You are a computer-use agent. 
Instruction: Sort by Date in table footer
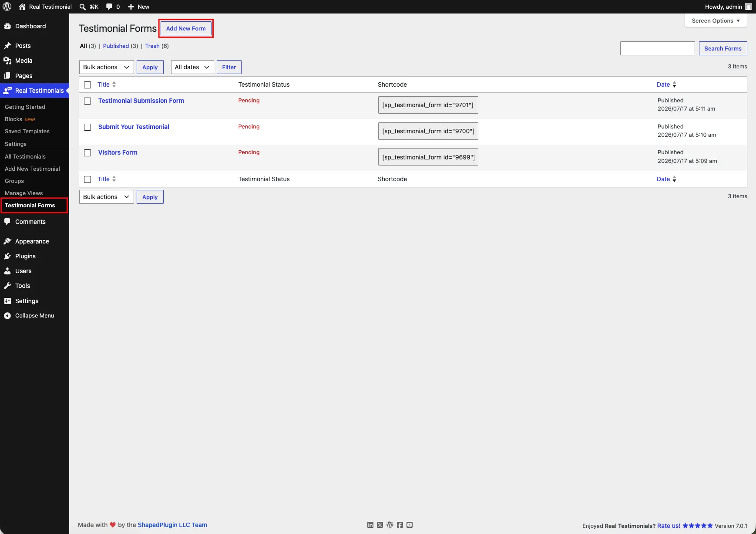coord(666,179)
